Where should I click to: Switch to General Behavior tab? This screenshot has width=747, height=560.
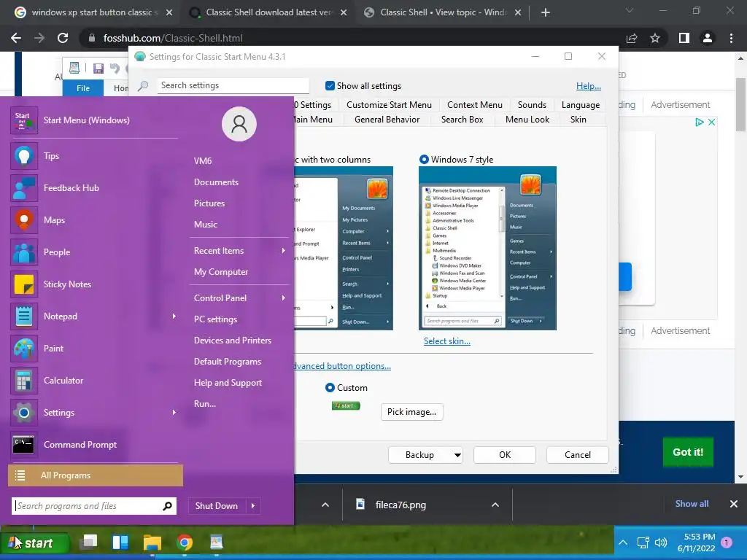[x=387, y=120]
